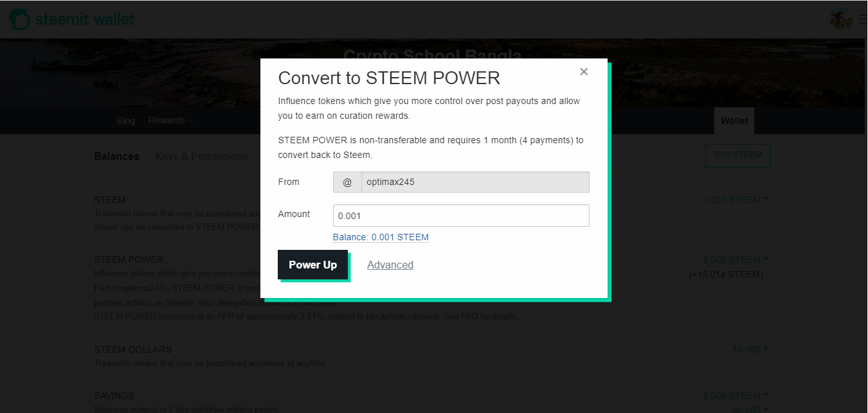This screenshot has height=413, width=868.
Task: Open the Advanced link in dialog
Action: pyautogui.click(x=390, y=265)
